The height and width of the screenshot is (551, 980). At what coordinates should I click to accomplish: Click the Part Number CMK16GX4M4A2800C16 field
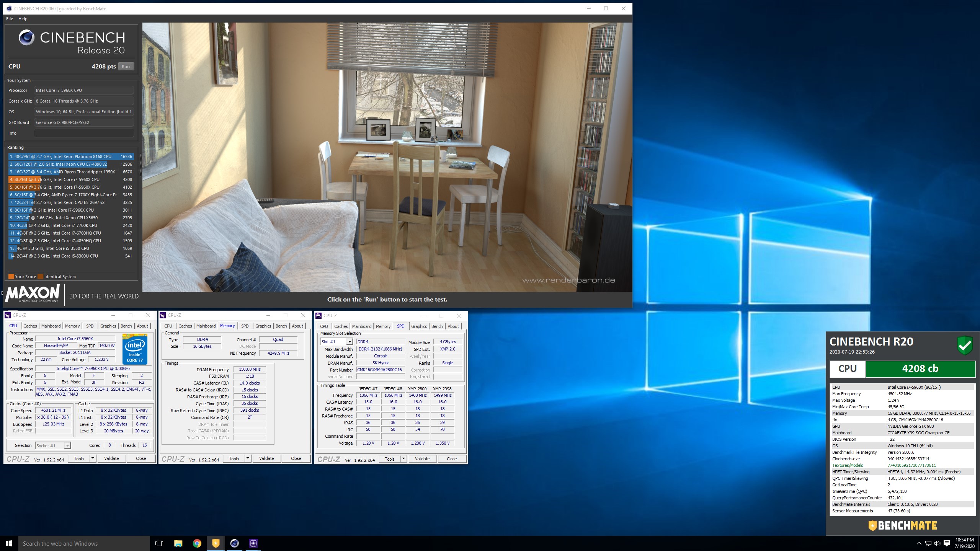point(381,370)
